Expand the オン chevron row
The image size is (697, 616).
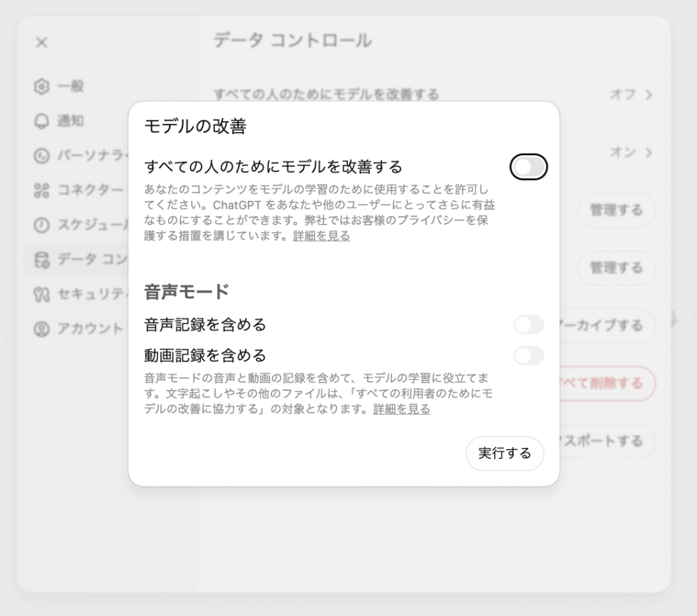click(x=649, y=152)
